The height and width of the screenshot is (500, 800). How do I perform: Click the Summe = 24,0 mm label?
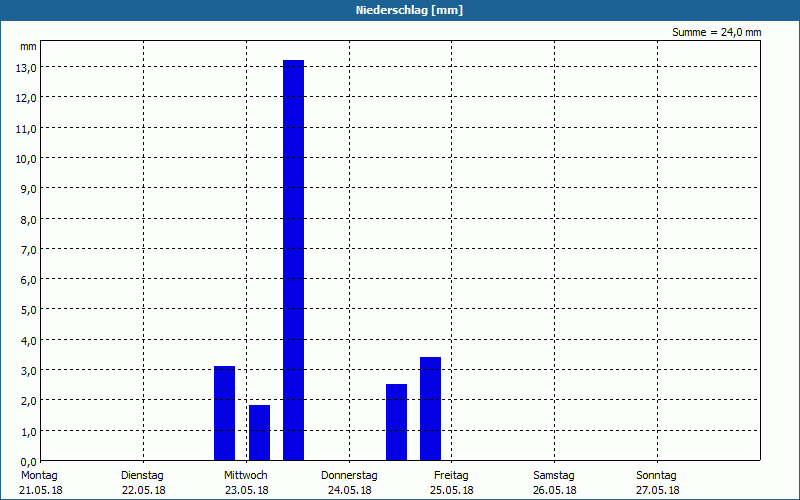click(x=716, y=32)
